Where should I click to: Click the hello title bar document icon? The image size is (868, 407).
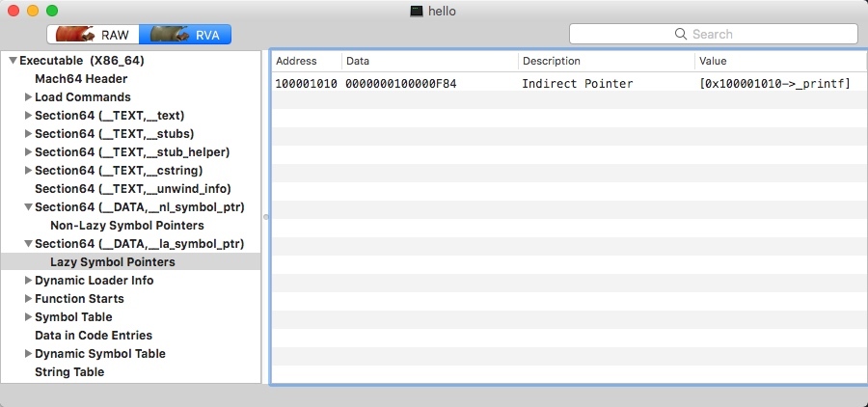(417, 11)
